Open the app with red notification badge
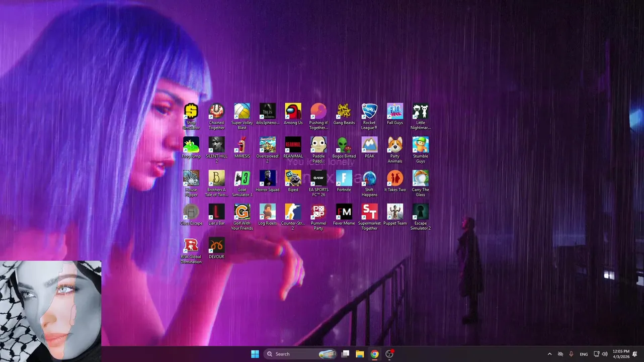 click(x=389, y=354)
